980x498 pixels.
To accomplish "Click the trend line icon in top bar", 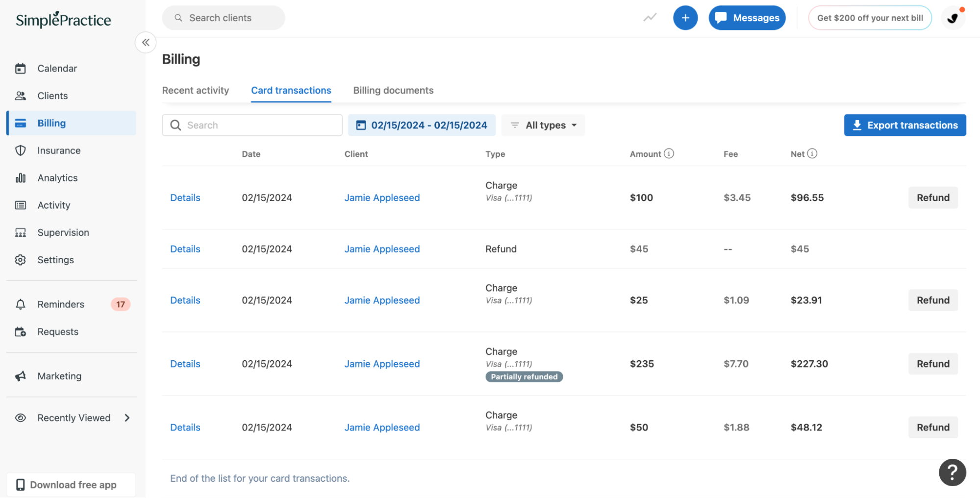I will click(x=650, y=18).
